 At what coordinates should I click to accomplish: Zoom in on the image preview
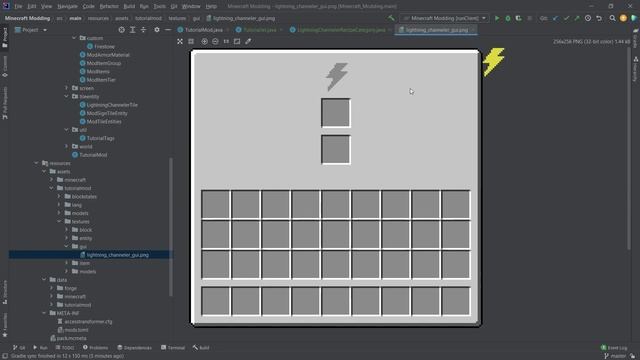point(204,41)
